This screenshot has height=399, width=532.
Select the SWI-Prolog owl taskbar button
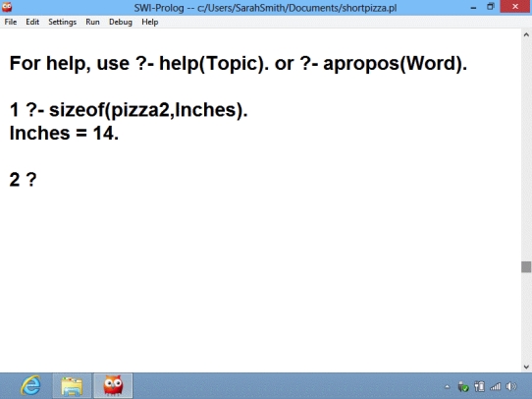point(113,386)
